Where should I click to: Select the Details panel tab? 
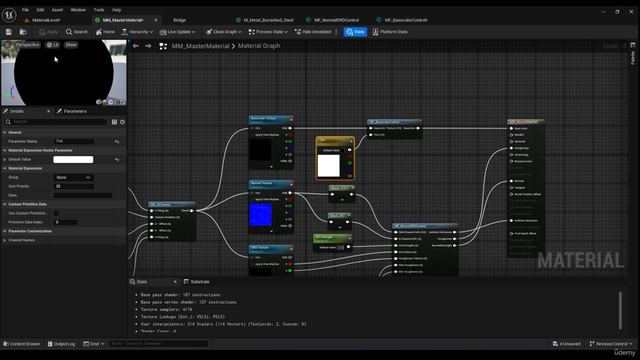click(x=16, y=111)
